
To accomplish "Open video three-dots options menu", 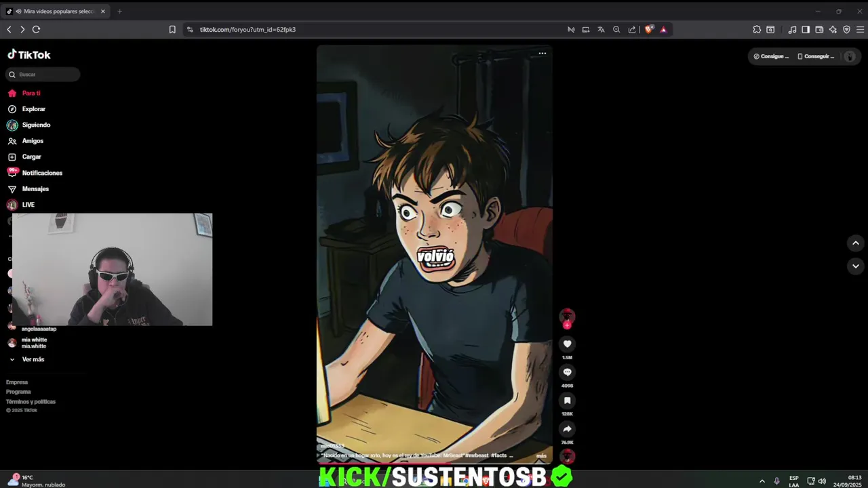I will [542, 54].
